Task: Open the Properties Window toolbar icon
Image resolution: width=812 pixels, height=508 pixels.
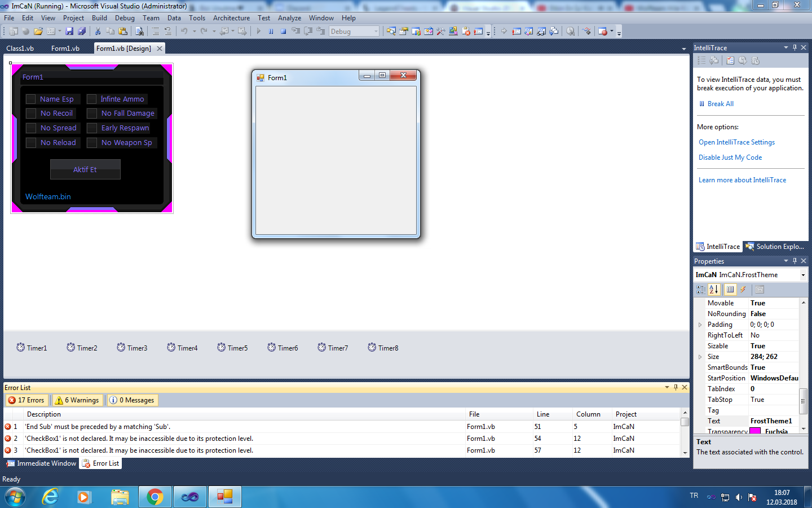Action: 404,32
